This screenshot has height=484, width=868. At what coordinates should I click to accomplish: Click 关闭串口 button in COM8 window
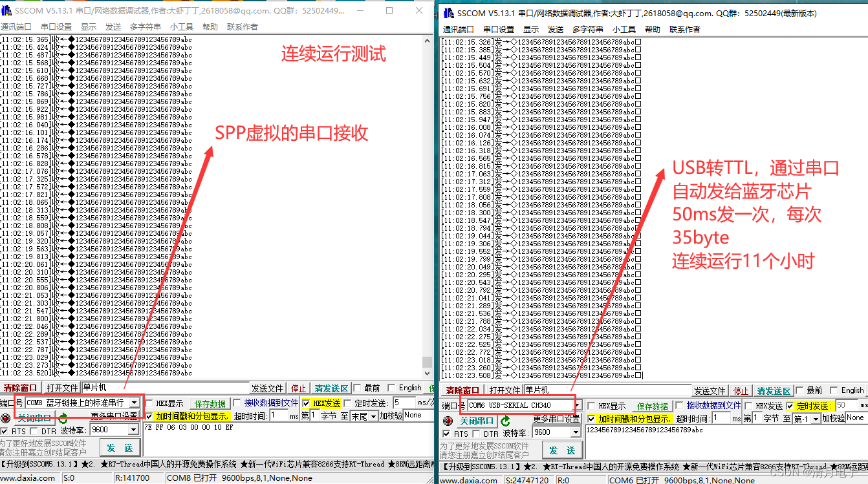pyautogui.click(x=34, y=418)
